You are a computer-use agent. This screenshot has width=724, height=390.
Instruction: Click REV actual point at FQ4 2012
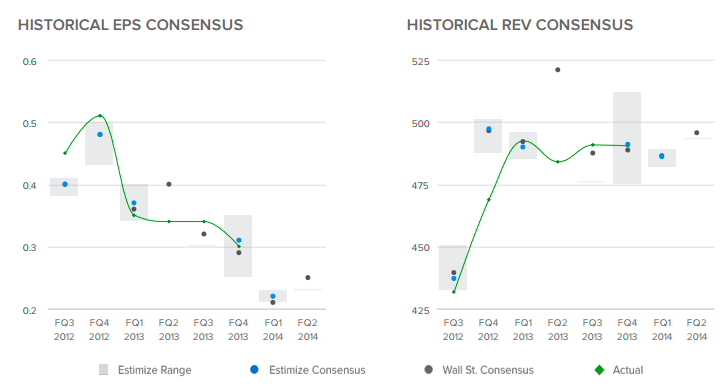tap(489, 199)
